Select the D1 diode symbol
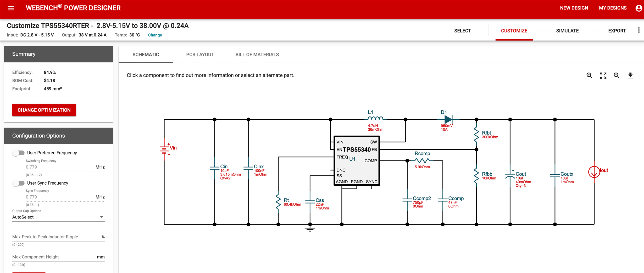644x273 pixels. tap(448, 119)
